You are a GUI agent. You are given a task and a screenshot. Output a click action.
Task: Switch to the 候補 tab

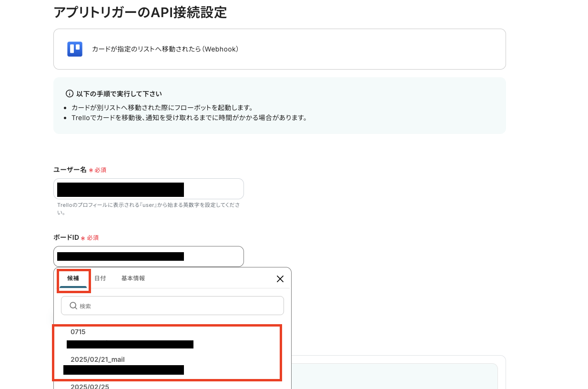73,278
